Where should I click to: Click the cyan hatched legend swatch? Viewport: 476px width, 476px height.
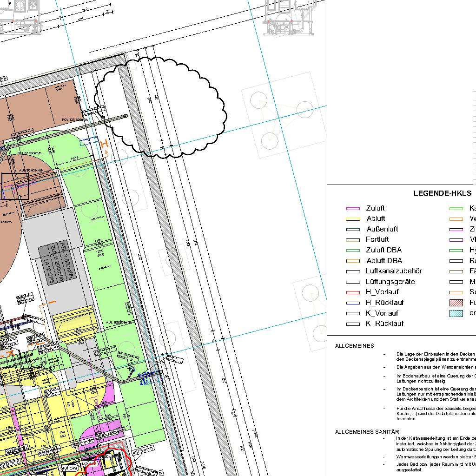456,313
